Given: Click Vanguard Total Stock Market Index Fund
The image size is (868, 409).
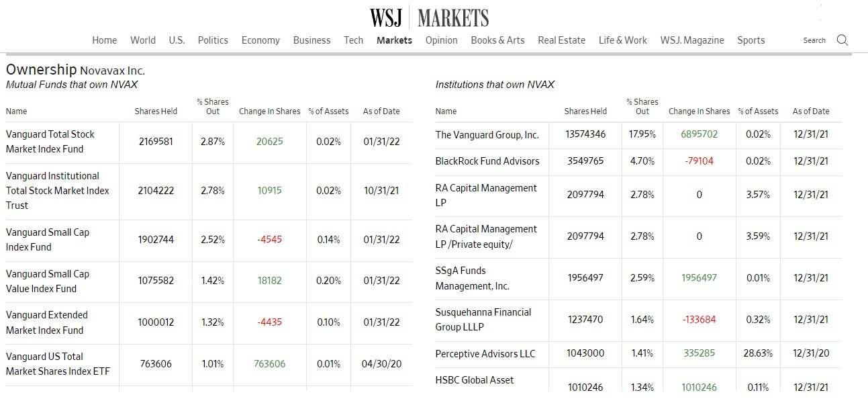Looking at the screenshot, I should click(x=50, y=142).
